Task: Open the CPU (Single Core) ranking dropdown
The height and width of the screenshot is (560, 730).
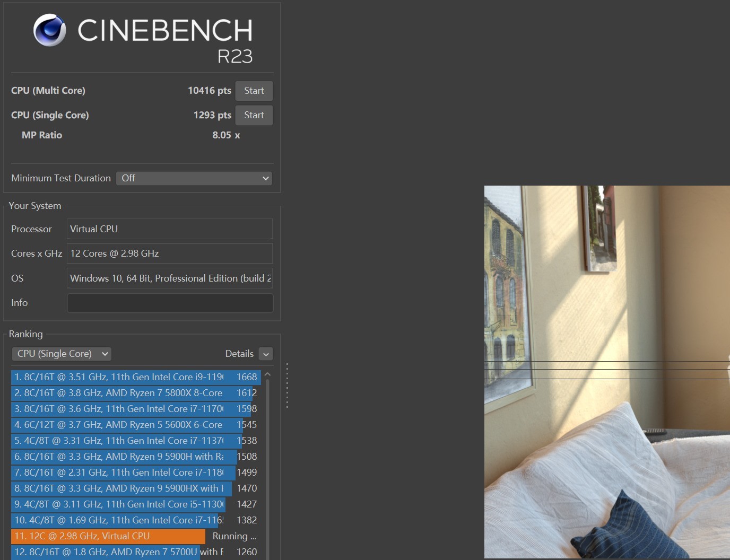Action: (x=62, y=354)
